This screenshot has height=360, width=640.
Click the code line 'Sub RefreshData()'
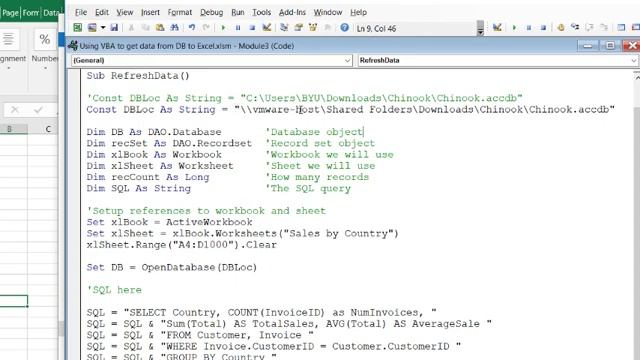tap(138, 76)
